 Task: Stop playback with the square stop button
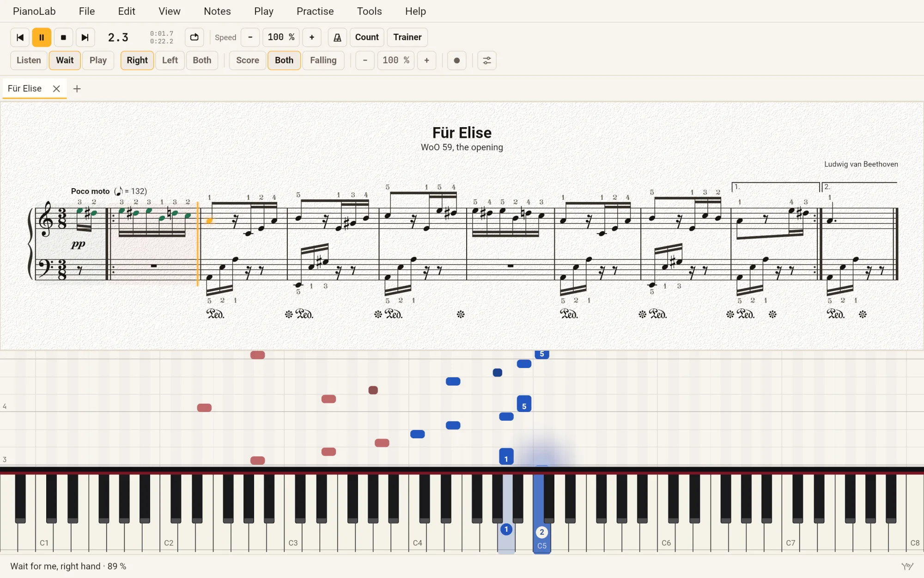(x=63, y=37)
